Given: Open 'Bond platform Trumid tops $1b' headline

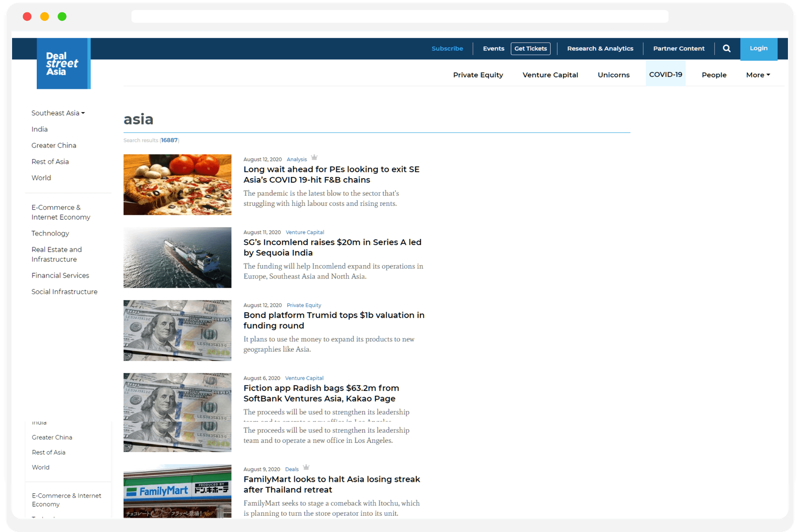Looking at the screenshot, I should (334, 320).
